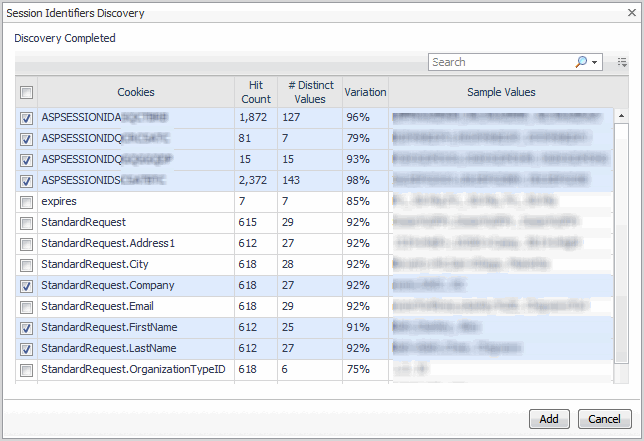This screenshot has width=644, height=441.
Task: Sort by Hit Count column header
Action: pos(256,93)
